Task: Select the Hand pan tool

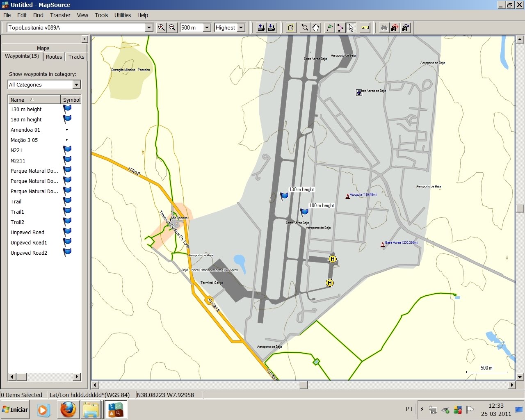Action: tap(315, 27)
